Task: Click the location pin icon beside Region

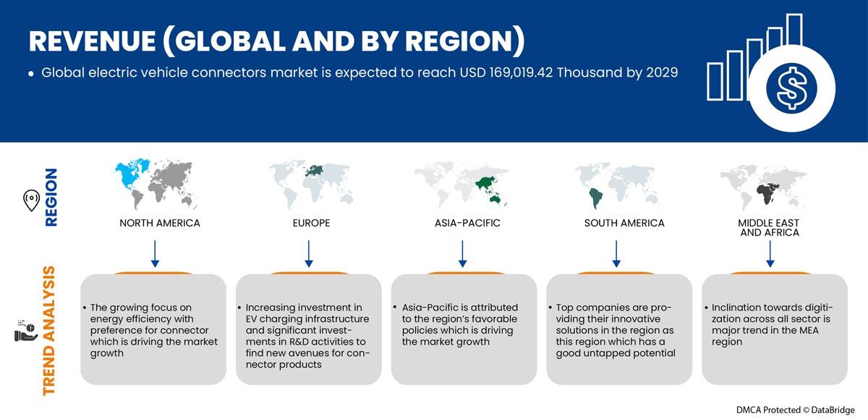Action: click(31, 201)
